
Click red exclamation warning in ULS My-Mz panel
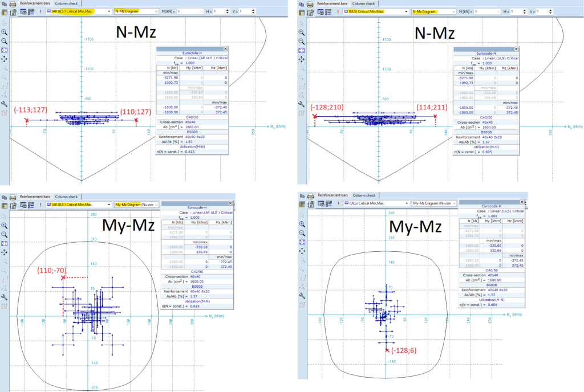(338, 203)
